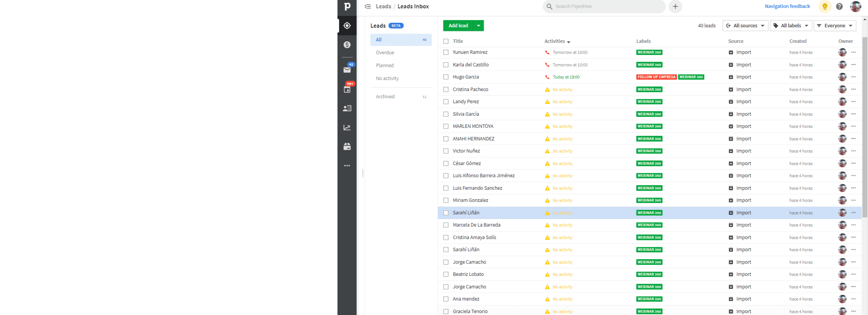Click the quick add plus button
The height and width of the screenshot is (315, 868).
click(x=675, y=6)
